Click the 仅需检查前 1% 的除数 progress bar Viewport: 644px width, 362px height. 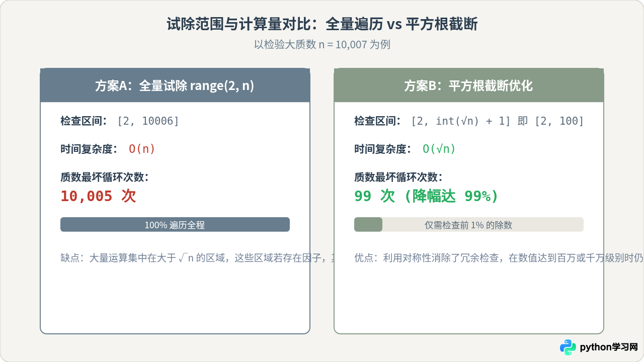click(x=469, y=225)
